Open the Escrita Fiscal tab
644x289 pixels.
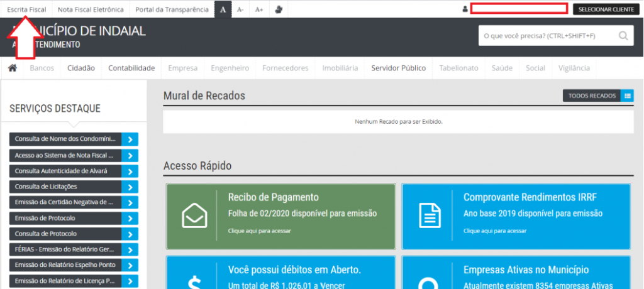click(x=26, y=9)
